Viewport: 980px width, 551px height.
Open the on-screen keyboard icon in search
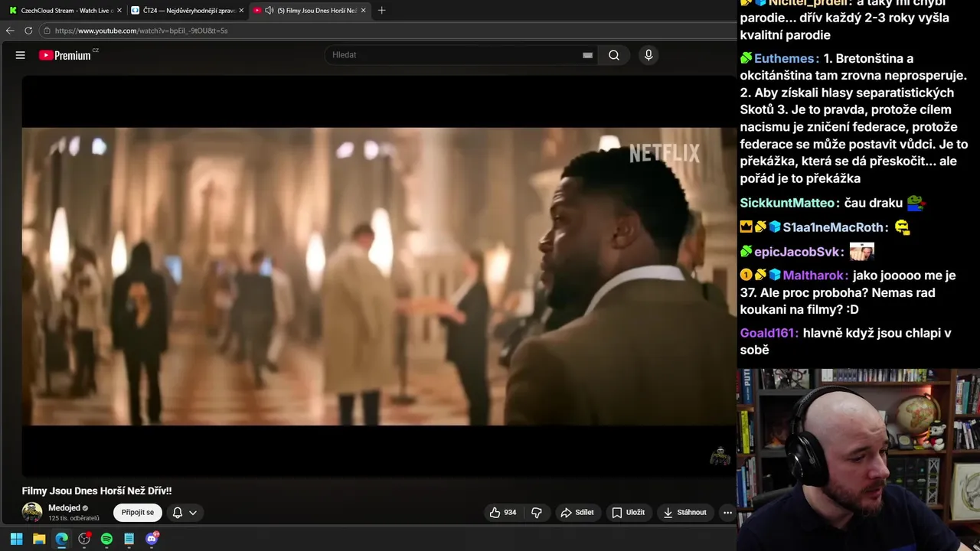click(587, 55)
